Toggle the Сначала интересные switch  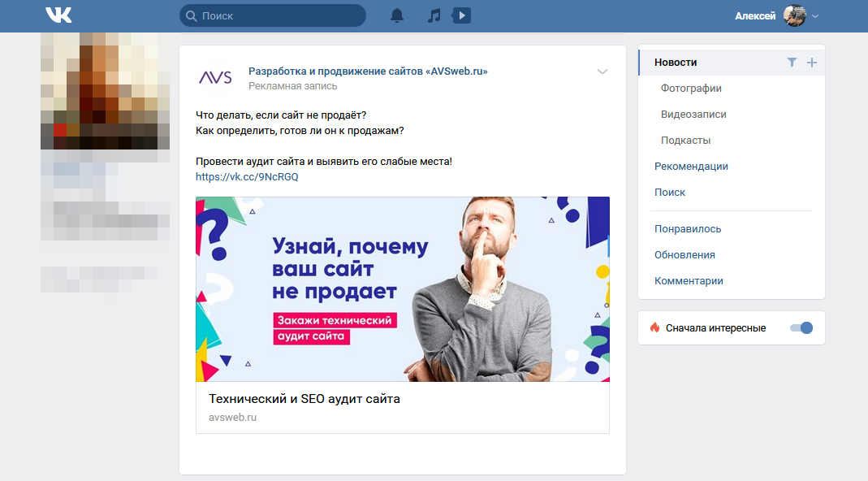click(801, 328)
